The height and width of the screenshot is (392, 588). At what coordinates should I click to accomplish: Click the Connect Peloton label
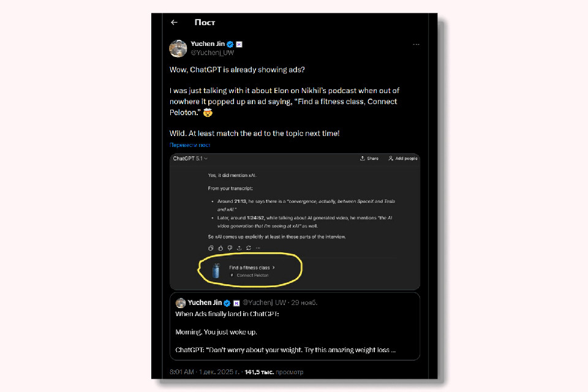coord(252,276)
